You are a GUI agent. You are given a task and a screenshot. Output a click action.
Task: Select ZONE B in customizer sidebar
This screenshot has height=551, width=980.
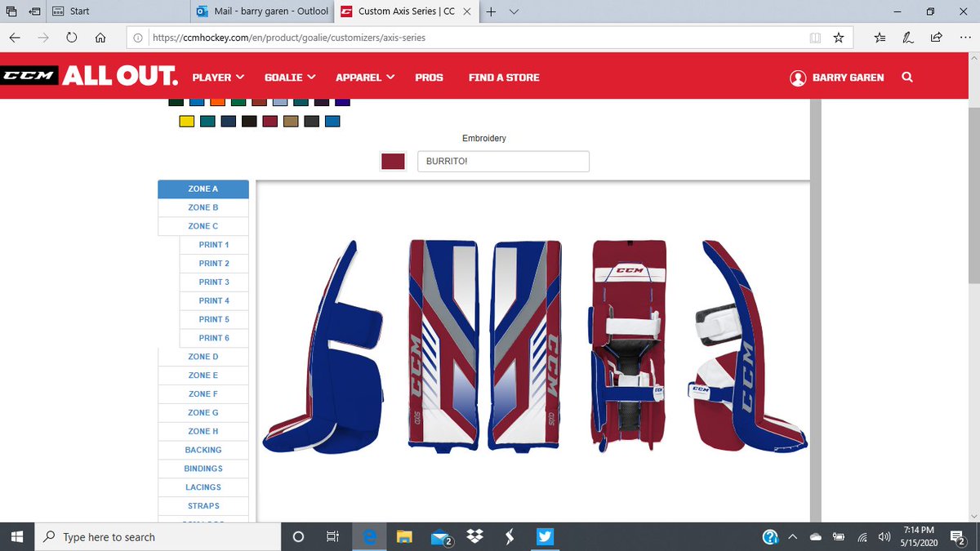click(203, 207)
